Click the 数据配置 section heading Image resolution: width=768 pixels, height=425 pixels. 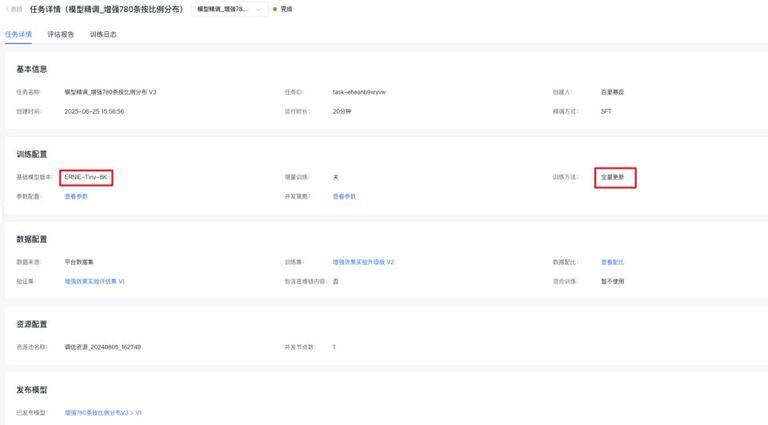pos(32,239)
